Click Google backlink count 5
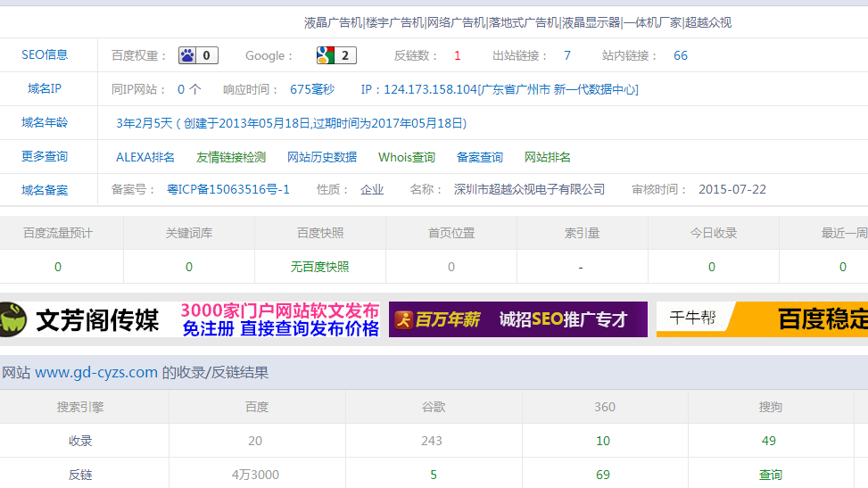The image size is (868, 488). (434, 475)
